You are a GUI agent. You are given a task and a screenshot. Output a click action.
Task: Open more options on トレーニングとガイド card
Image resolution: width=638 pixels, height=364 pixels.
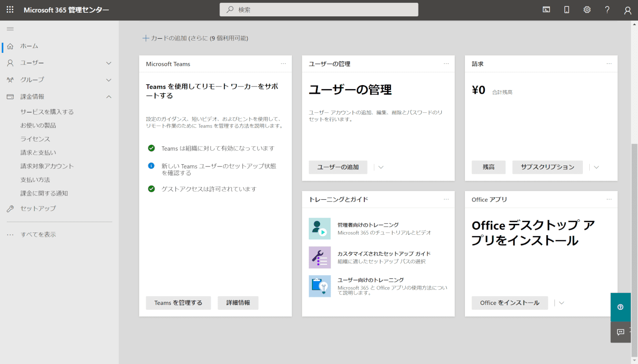point(446,199)
